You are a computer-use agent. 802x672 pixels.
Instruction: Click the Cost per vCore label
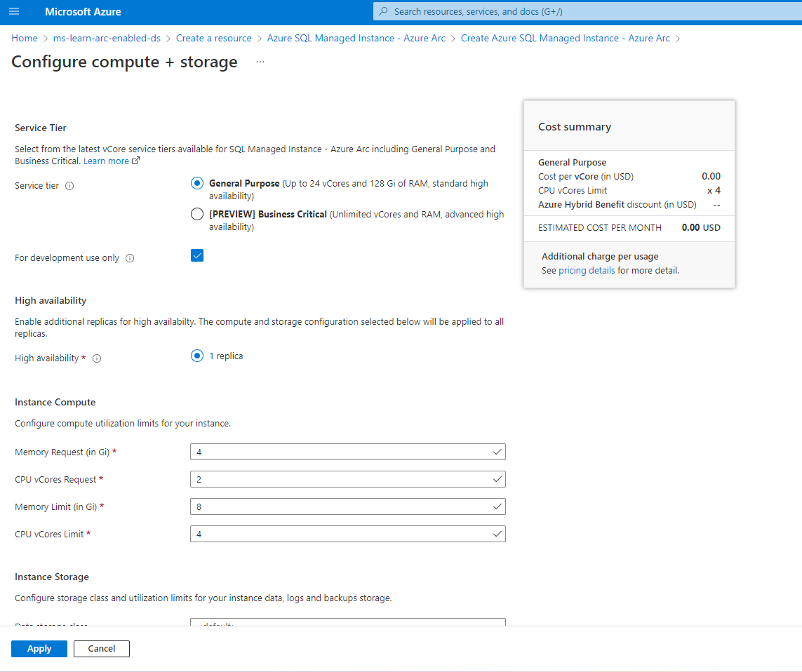pos(586,177)
